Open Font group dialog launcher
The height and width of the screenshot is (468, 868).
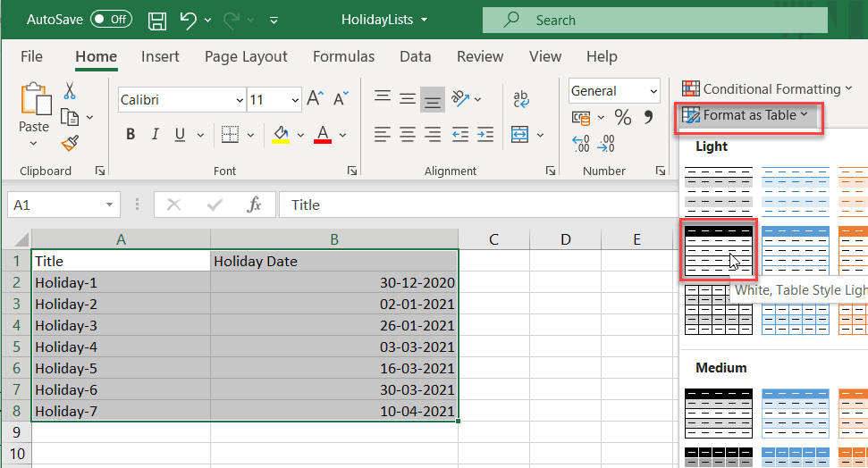(352, 171)
